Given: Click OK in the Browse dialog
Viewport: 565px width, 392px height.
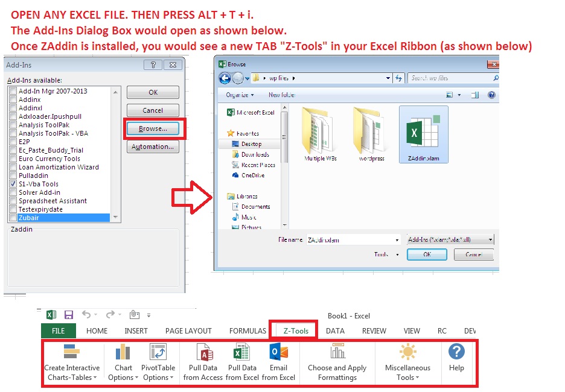Looking at the screenshot, I should click(x=427, y=254).
